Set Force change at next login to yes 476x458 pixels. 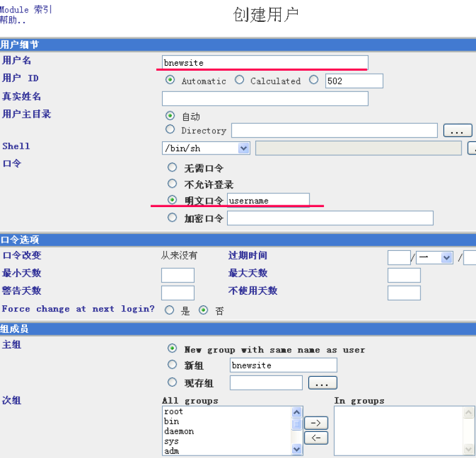pos(170,310)
